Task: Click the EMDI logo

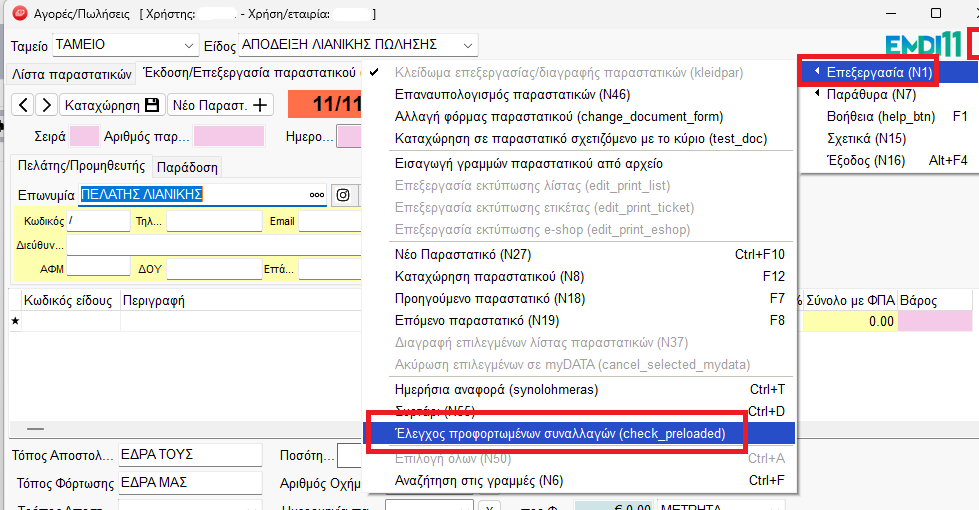Action: point(925,45)
